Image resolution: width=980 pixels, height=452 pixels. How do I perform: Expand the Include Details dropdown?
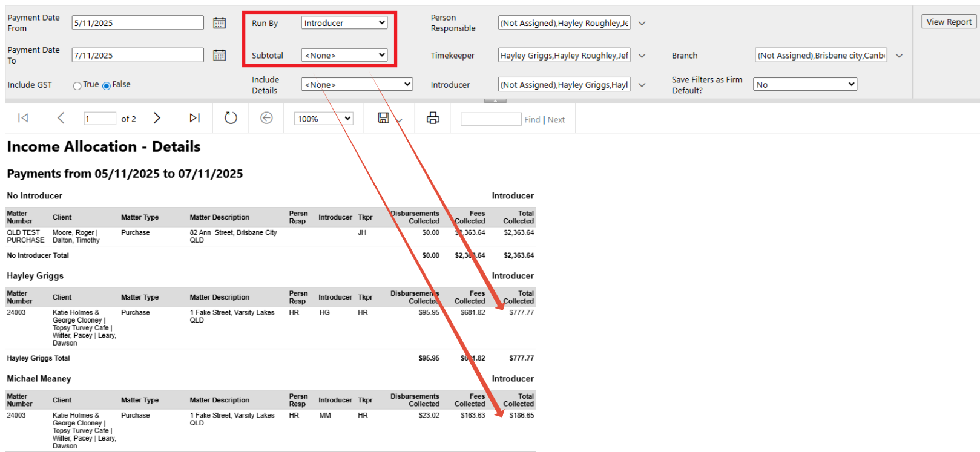pyautogui.click(x=357, y=85)
